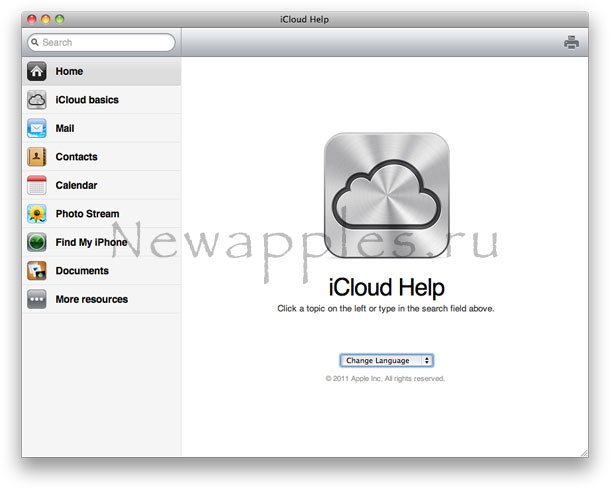Click the Find My iPhone radar icon
The height and width of the screenshot is (489, 610).
click(x=37, y=242)
